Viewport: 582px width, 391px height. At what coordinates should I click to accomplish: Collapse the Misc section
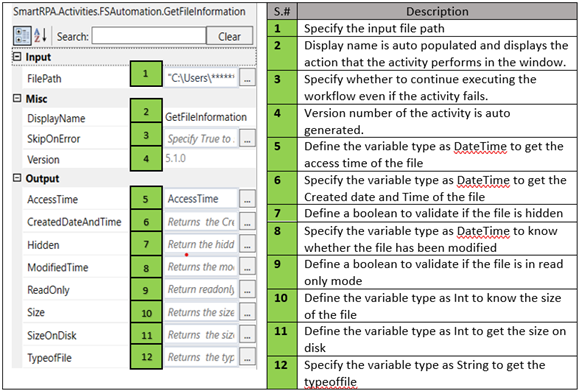[17, 98]
